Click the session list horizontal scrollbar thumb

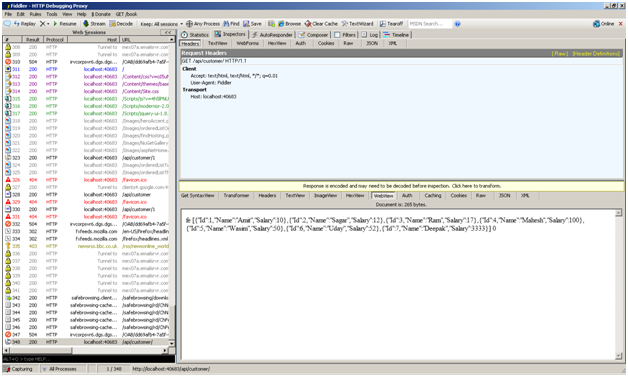click(x=40, y=351)
